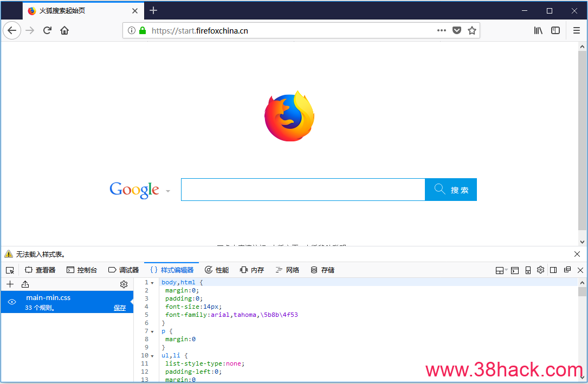Toggle visibility of main-min.css
The width and height of the screenshot is (588, 384).
[x=12, y=302]
